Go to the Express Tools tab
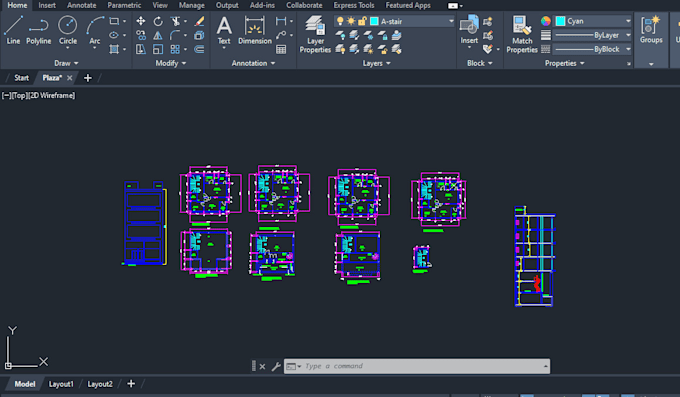This screenshot has height=397, width=680. click(353, 5)
